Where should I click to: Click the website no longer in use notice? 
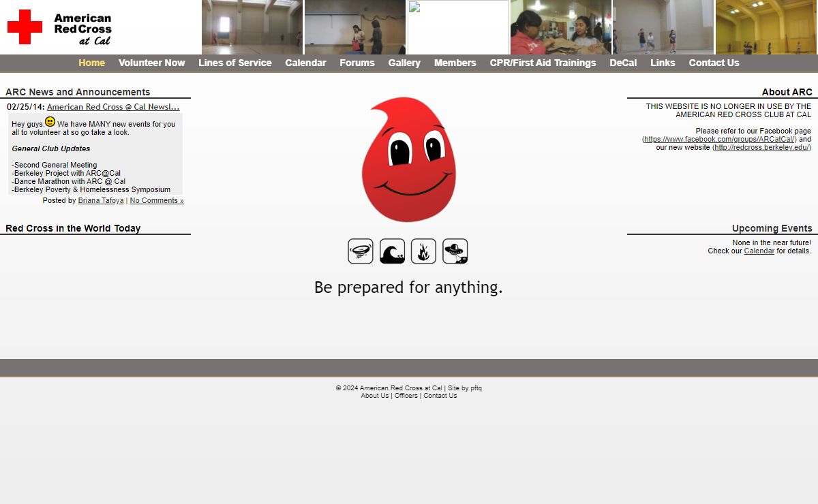[x=729, y=110]
